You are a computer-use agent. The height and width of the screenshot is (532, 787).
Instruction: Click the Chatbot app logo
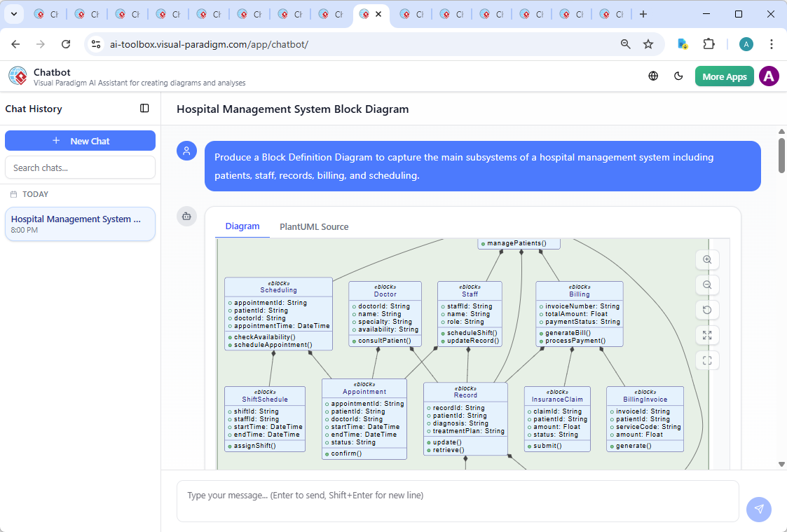pos(17,76)
